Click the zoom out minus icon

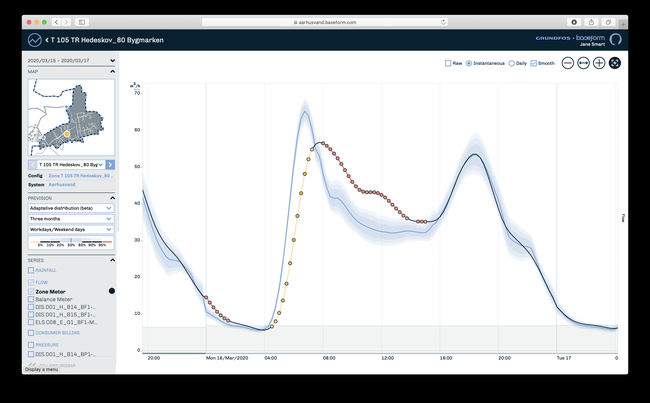[568, 63]
